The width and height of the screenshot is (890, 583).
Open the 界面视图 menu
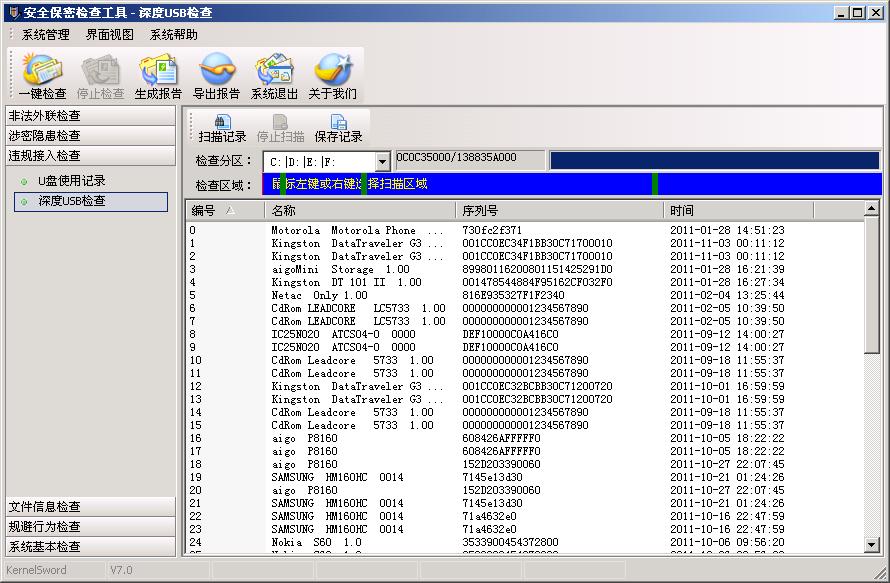(x=110, y=35)
